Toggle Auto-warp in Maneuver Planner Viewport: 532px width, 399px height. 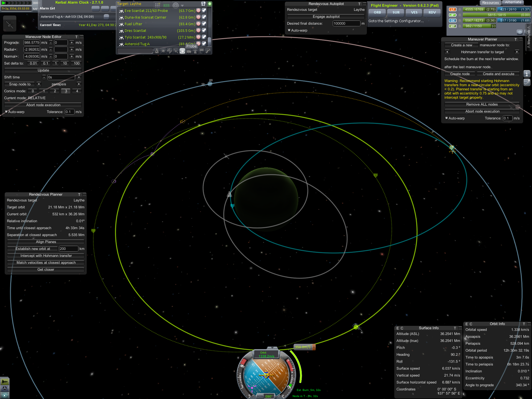(x=447, y=118)
